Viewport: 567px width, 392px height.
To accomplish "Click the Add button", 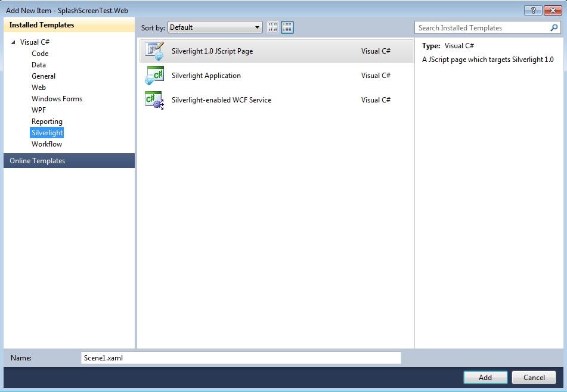I will [485, 377].
